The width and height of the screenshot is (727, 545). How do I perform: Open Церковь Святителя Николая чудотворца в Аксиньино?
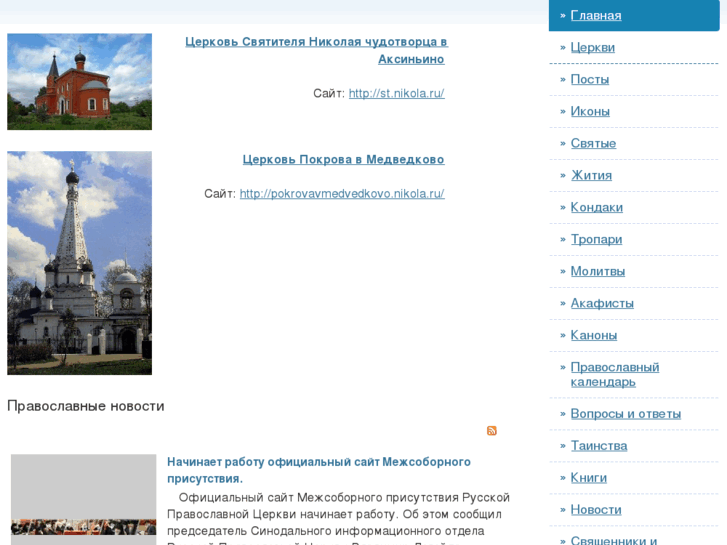(x=317, y=51)
